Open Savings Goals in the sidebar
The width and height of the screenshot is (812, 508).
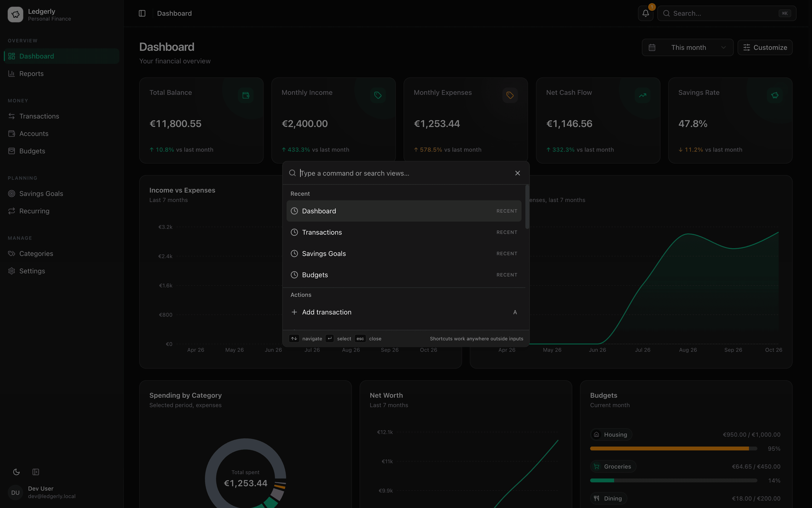[x=62, y=194]
